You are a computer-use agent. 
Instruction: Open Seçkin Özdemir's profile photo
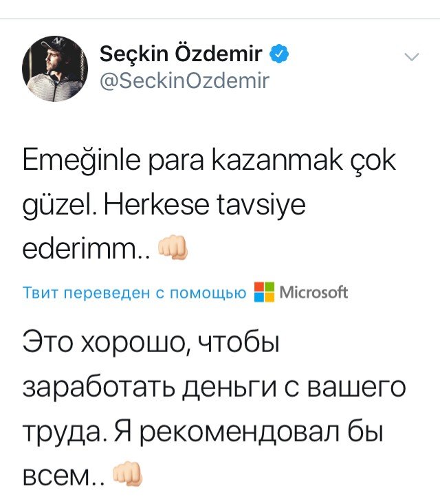tap(55, 66)
